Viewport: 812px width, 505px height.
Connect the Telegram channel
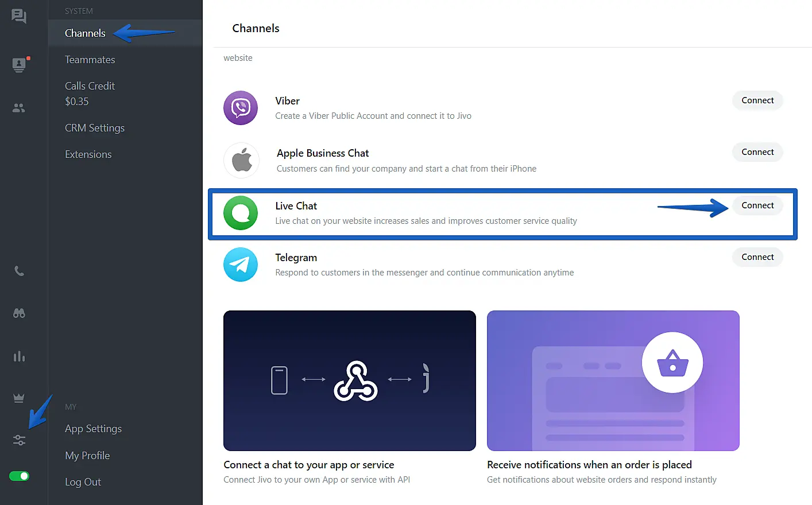(x=757, y=257)
